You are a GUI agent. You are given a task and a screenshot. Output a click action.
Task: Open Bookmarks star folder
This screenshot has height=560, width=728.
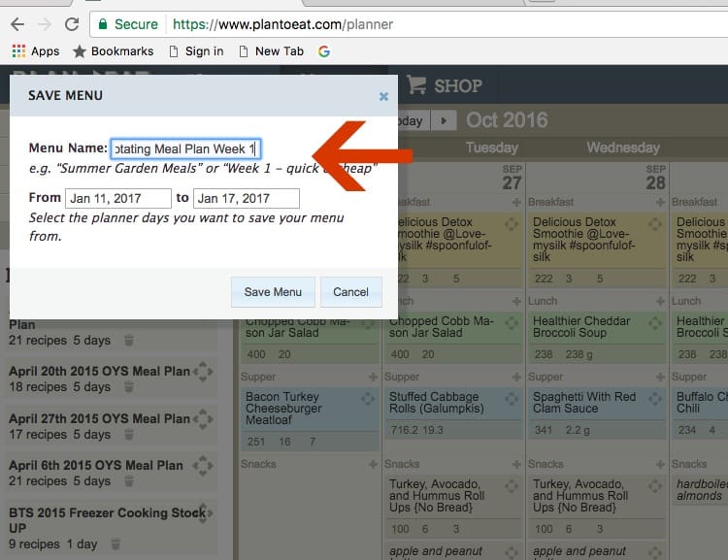pos(113,51)
